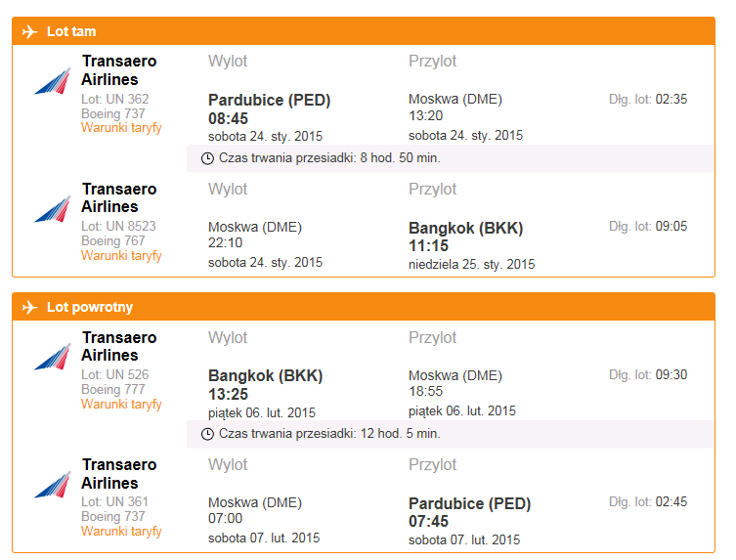Click Transaero logo for flight UN 8523
This screenshot has height=560, width=736.
pos(53,209)
